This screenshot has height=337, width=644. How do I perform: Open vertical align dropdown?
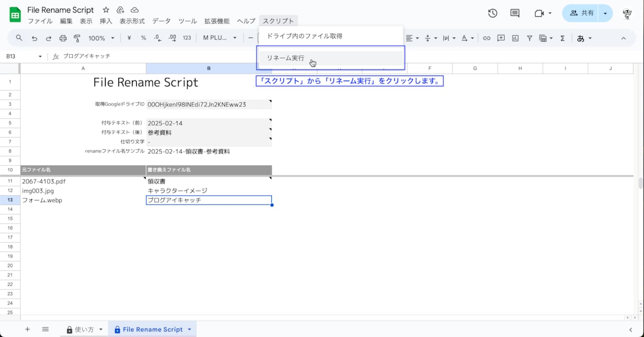point(431,38)
